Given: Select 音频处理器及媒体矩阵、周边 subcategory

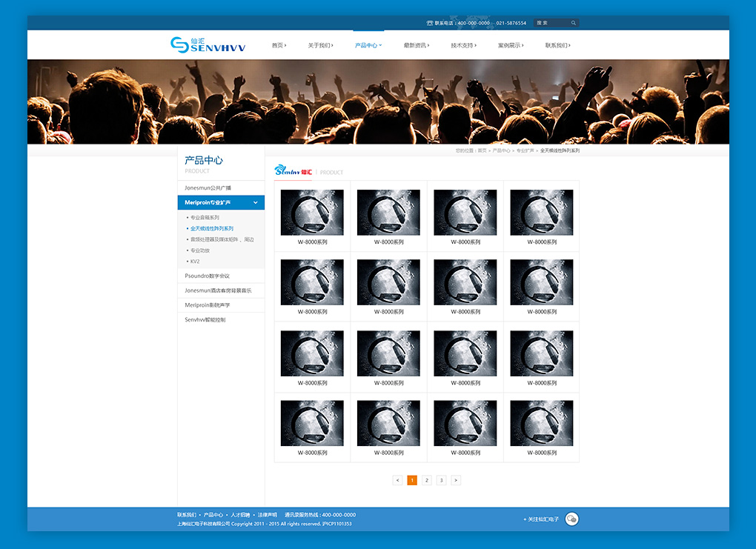Looking at the screenshot, I should pos(222,239).
